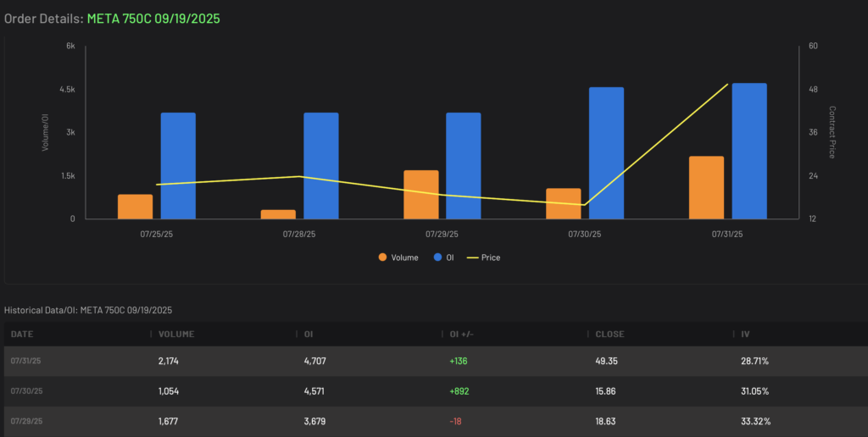
Task: Toggle the Volume series in the legend
Action: click(398, 257)
